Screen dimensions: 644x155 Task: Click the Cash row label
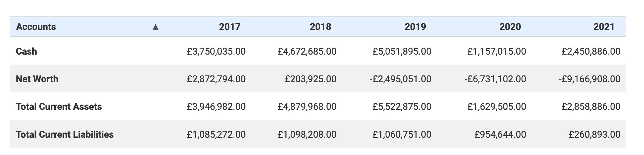(26, 51)
